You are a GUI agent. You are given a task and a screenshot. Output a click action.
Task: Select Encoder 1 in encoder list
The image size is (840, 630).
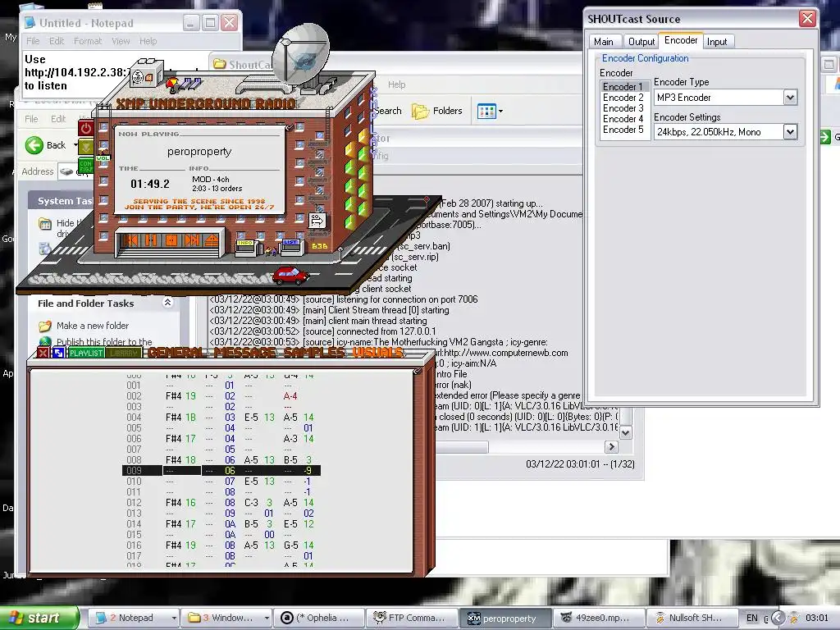(x=623, y=87)
